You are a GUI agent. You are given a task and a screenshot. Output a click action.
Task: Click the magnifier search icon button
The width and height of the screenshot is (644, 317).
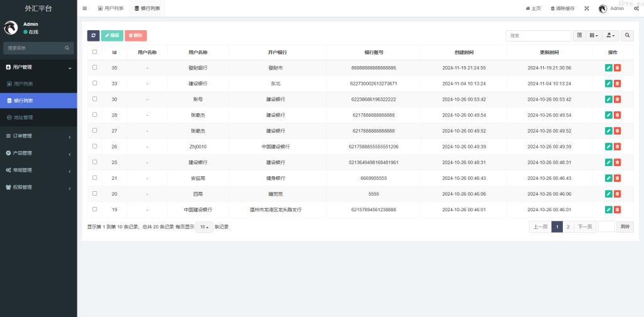628,36
